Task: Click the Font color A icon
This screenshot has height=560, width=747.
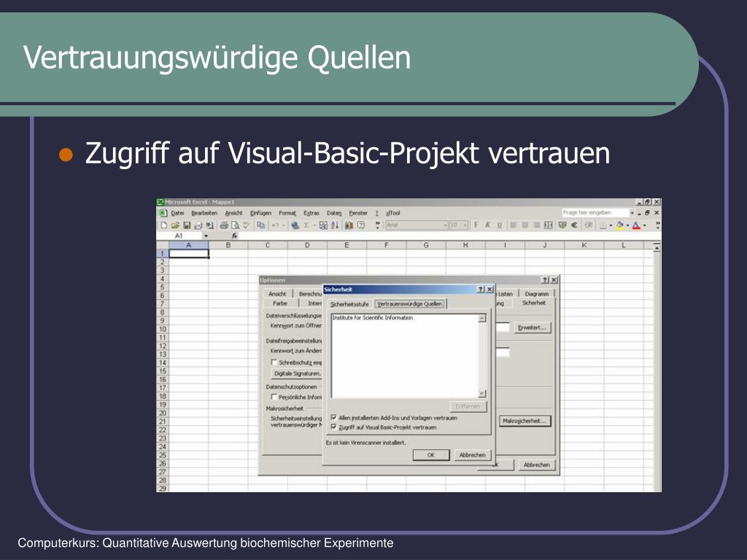Action: [x=636, y=225]
